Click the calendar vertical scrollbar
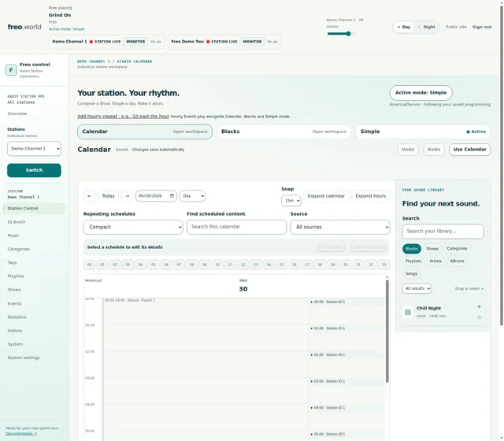Screen dimensions: 504x441 click(387, 331)
